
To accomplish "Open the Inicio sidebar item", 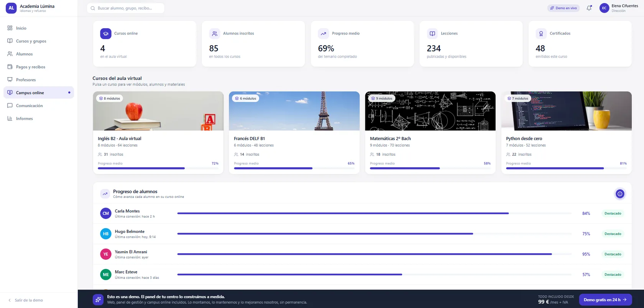I will [38, 28].
